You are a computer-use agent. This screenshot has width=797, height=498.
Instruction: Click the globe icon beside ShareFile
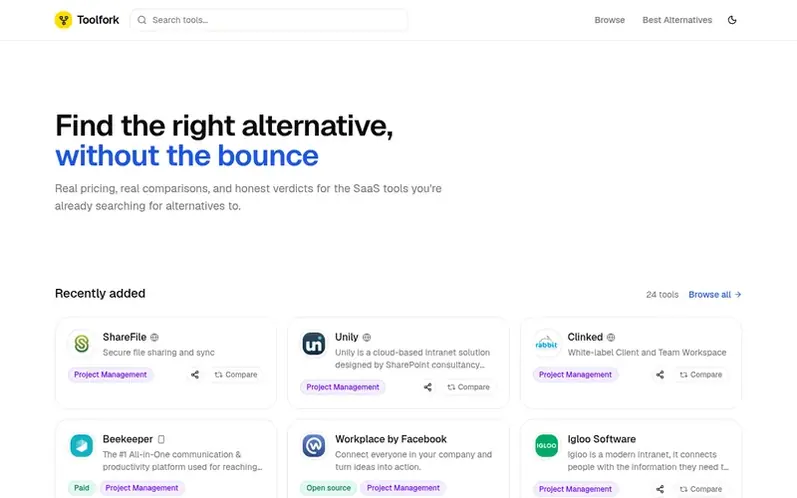(x=155, y=337)
